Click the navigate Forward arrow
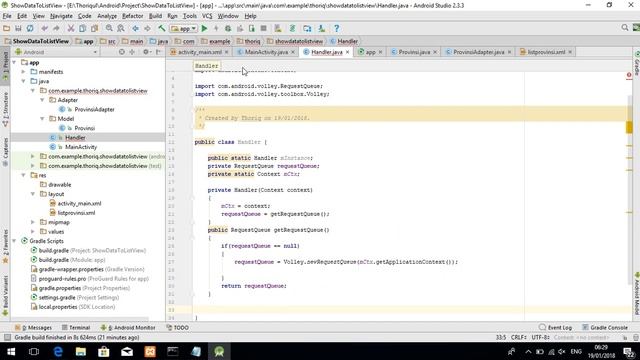640x360 pixels. click(x=147, y=28)
